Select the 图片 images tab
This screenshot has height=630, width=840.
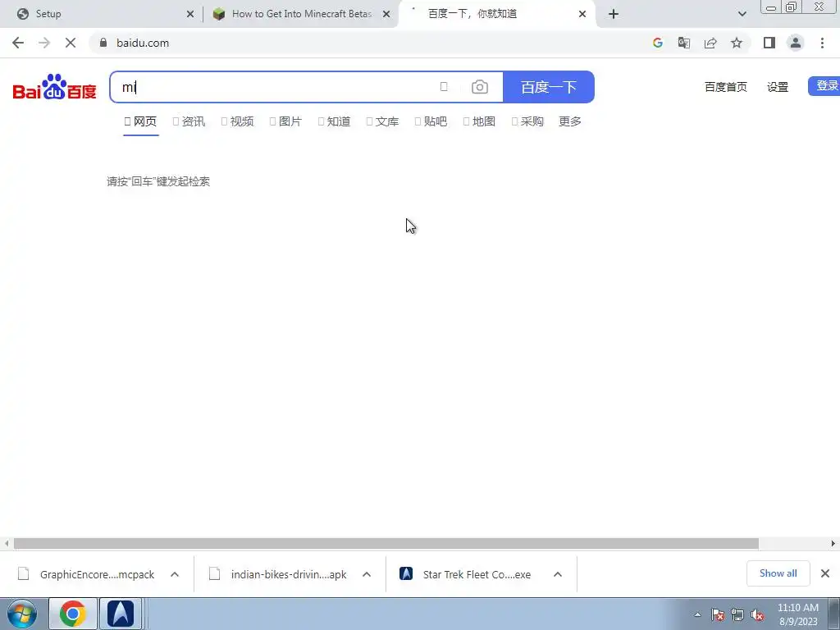click(x=285, y=121)
